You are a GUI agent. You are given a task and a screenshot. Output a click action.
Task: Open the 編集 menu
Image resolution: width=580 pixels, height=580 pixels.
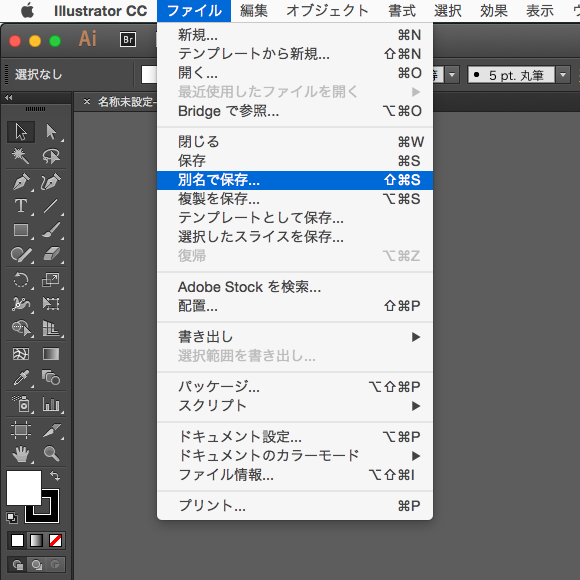[254, 11]
